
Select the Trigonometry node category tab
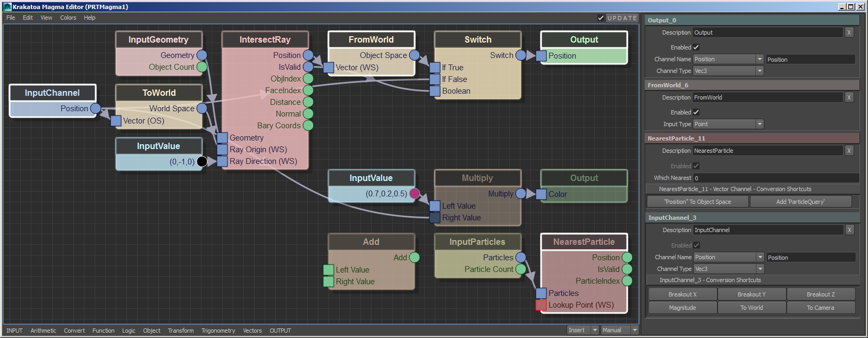coord(218,331)
